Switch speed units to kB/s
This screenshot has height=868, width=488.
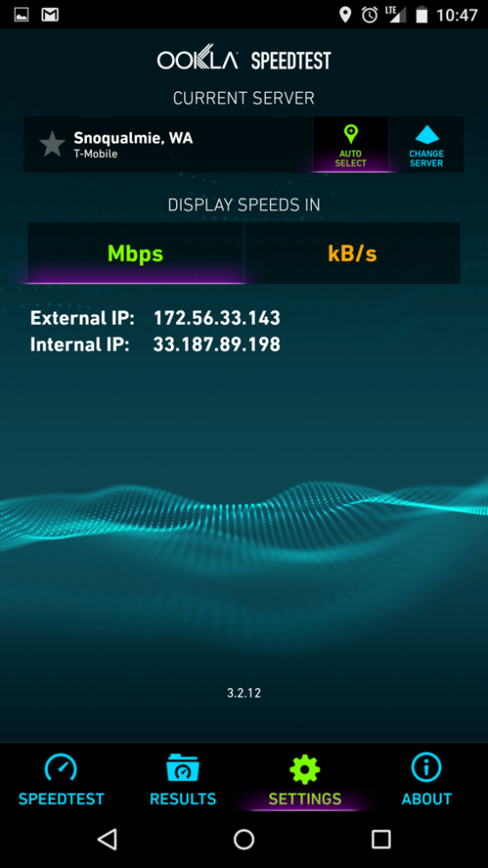(352, 253)
